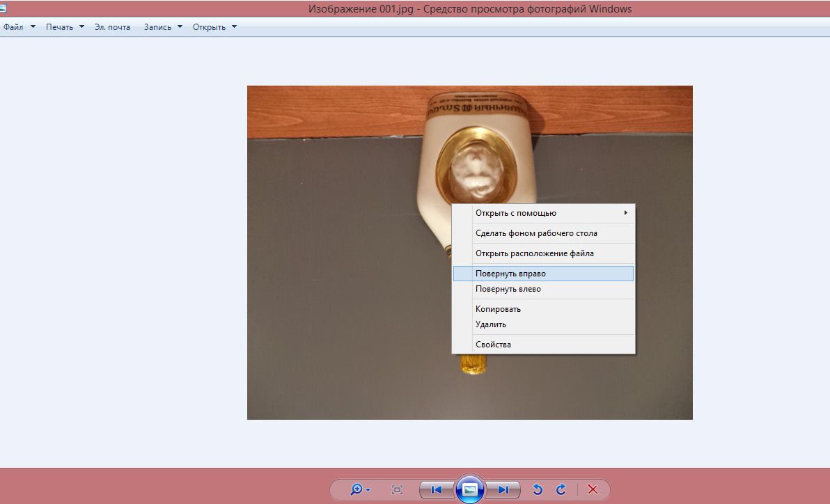The image size is (830, 504).
Task: Expand the Печать dropdown menu
Action: (x=65, y=27)
